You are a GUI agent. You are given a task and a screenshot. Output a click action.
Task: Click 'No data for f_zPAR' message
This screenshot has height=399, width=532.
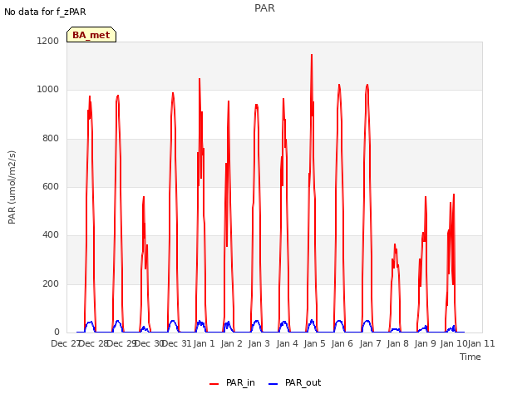click(x=45, y=12)
